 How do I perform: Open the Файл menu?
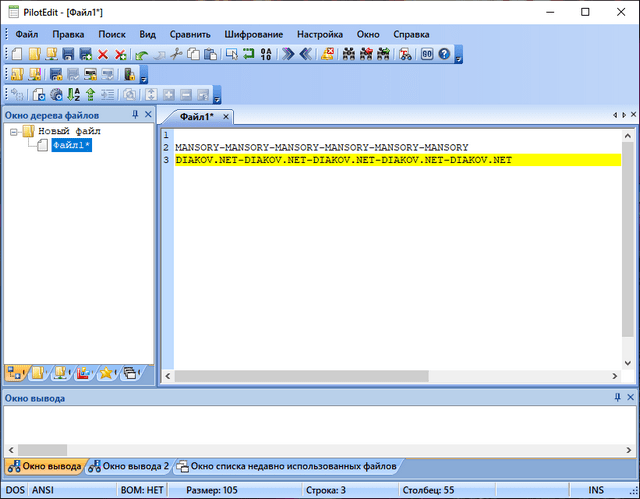pos(27,34)
